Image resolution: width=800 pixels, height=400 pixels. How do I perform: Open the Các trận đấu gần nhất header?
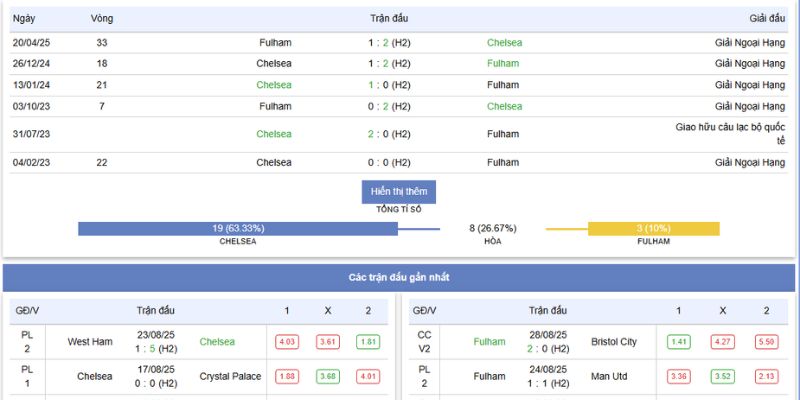pos(398,277)
